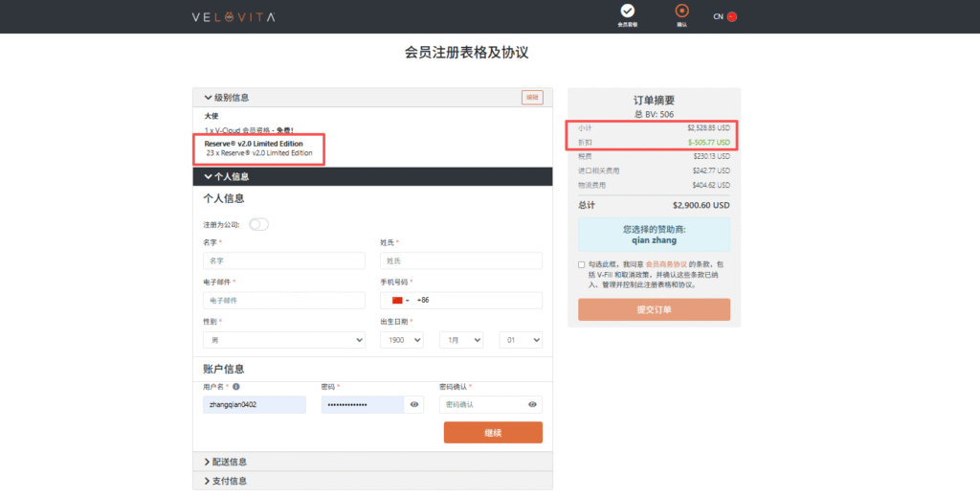This screenshot has width=980, height=498.
Task: Click the import fees $242.77 USD value
Action: 711,170
